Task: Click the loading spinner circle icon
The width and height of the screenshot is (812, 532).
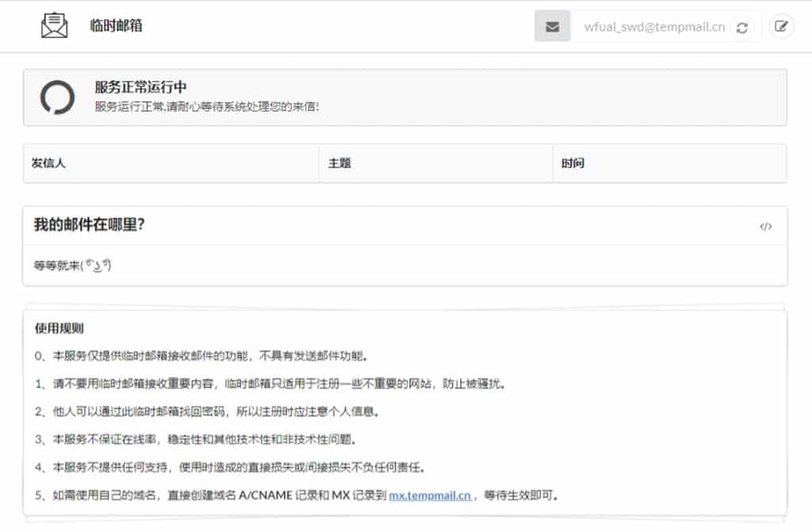Action: [57, 97]
